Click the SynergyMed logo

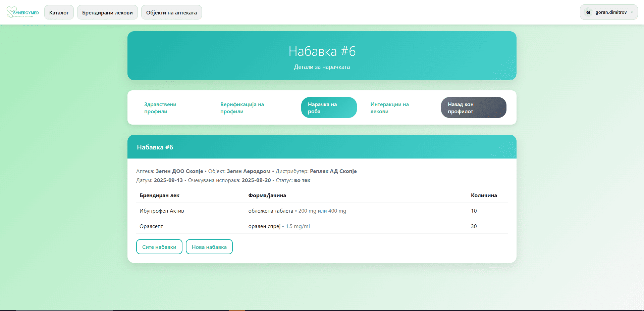pos(22,12)
